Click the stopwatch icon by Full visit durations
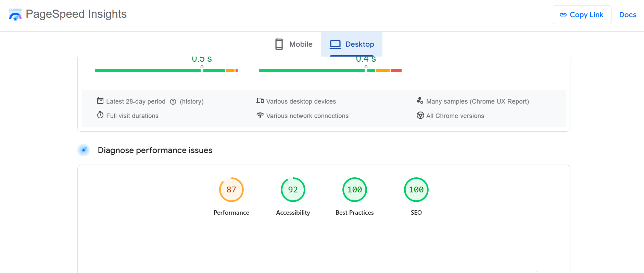Screen dimensions: 644x273 point(100,115)
